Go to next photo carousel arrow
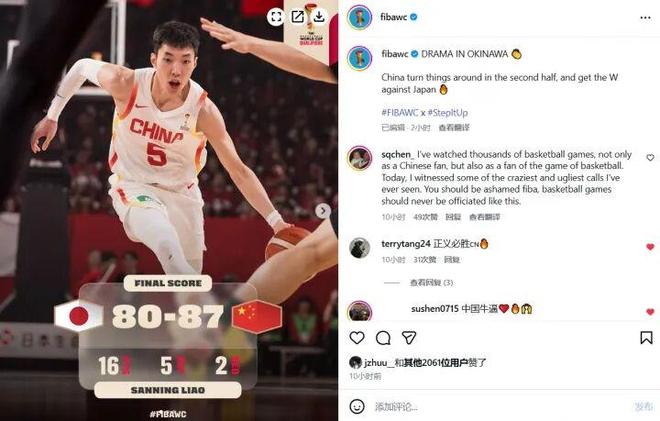 click(323, 211)
